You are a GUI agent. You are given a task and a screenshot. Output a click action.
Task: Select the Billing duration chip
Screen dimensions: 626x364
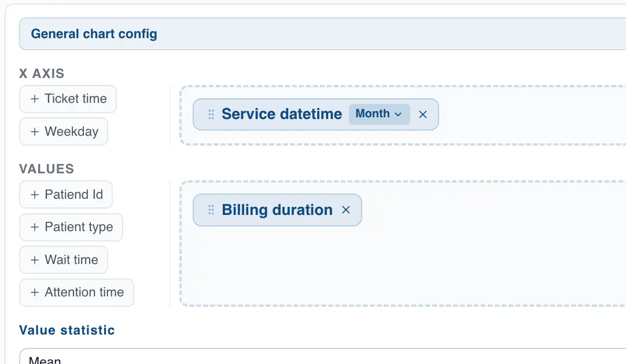[277, 210]
